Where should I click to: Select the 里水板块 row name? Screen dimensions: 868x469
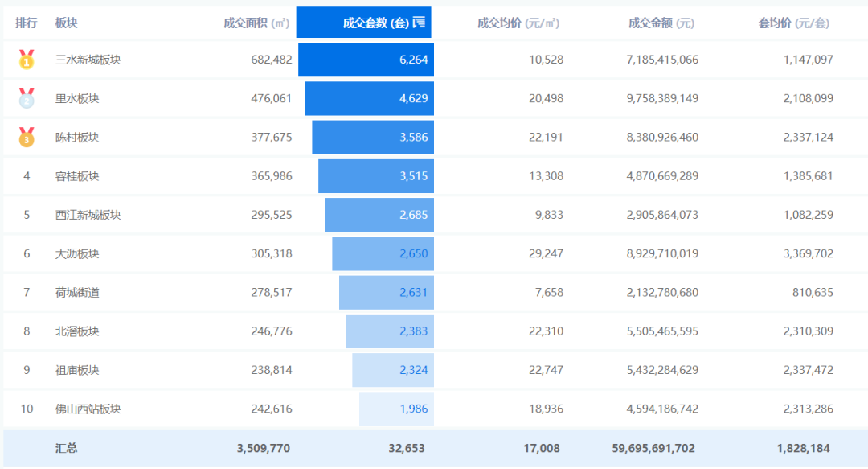pyautogui.click(x=77, y=99)
